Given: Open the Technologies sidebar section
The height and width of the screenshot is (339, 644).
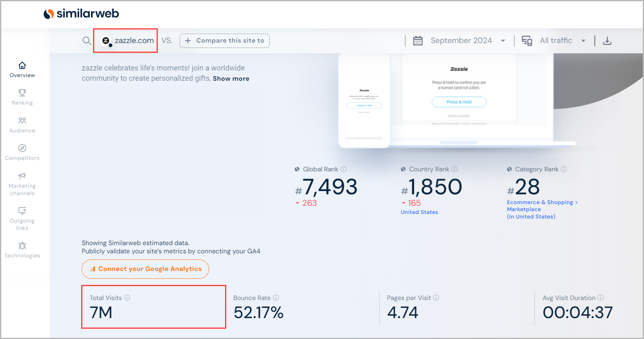Looking at the screenshot, I should pos(22,250).
